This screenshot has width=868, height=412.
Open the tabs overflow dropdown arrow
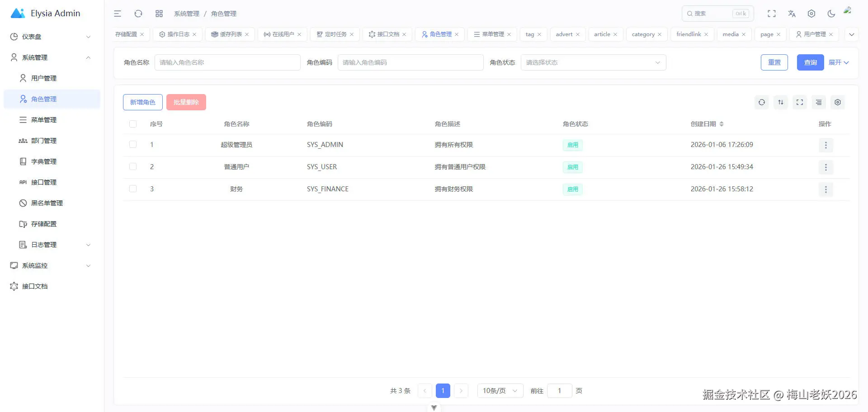pos(852,34)
